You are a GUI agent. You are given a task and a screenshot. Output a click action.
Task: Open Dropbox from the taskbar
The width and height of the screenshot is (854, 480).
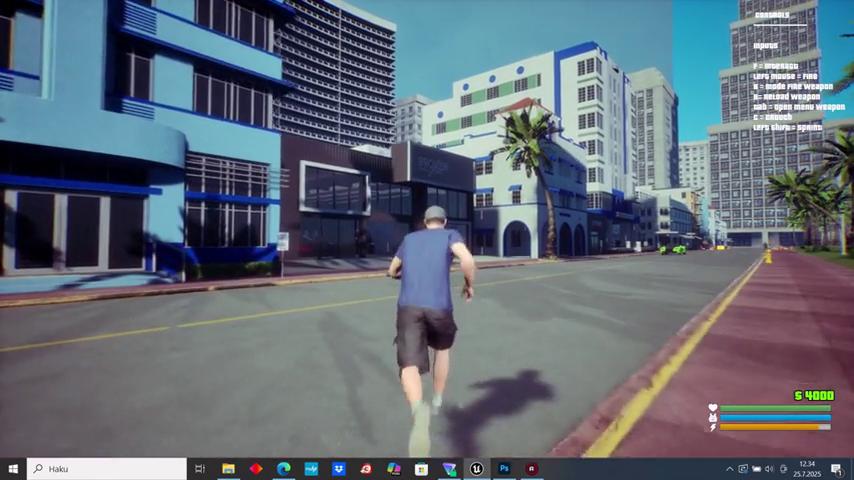[x=339, y=469]
